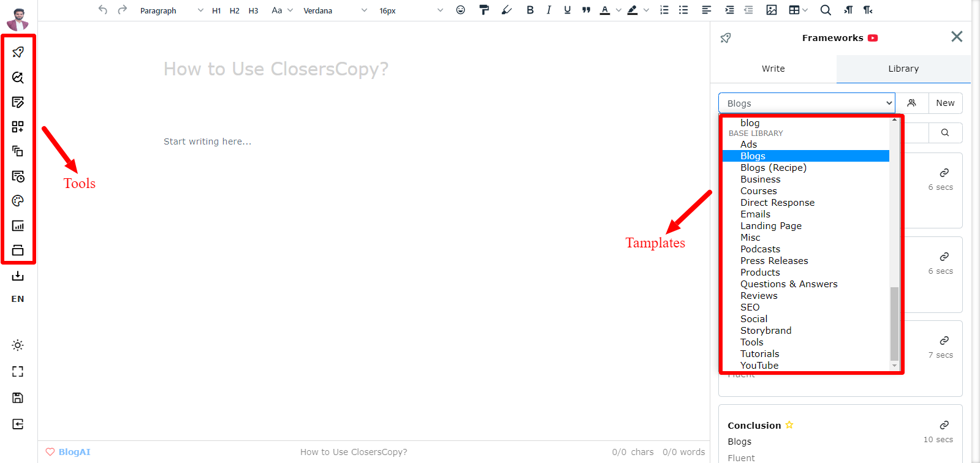Set left-to-right text direction
This screenshot has width=980, height=463.
click(x=848, y=10)
